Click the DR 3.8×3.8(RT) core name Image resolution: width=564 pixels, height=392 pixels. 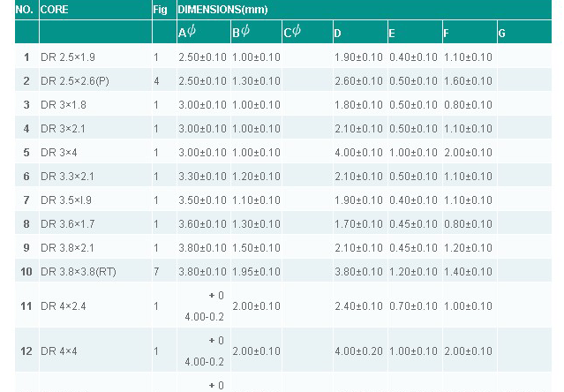(x=79, y=272)
